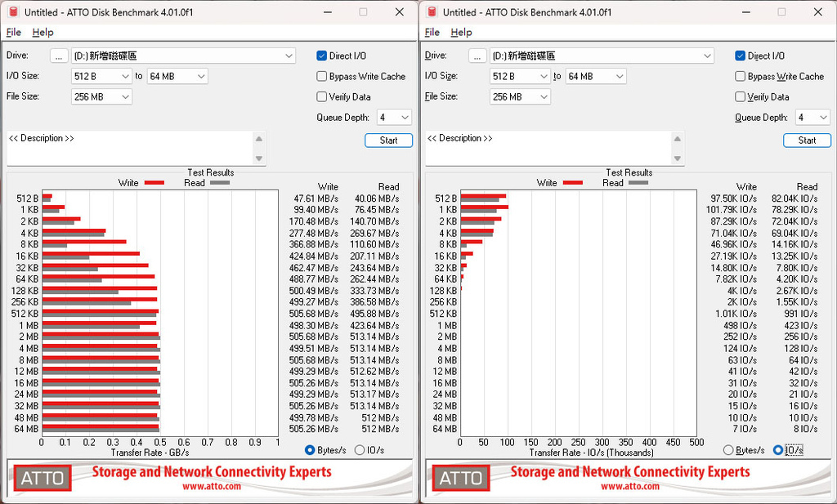Open 64 MB I/O size dropdown, left window

[x=177, y=76]
